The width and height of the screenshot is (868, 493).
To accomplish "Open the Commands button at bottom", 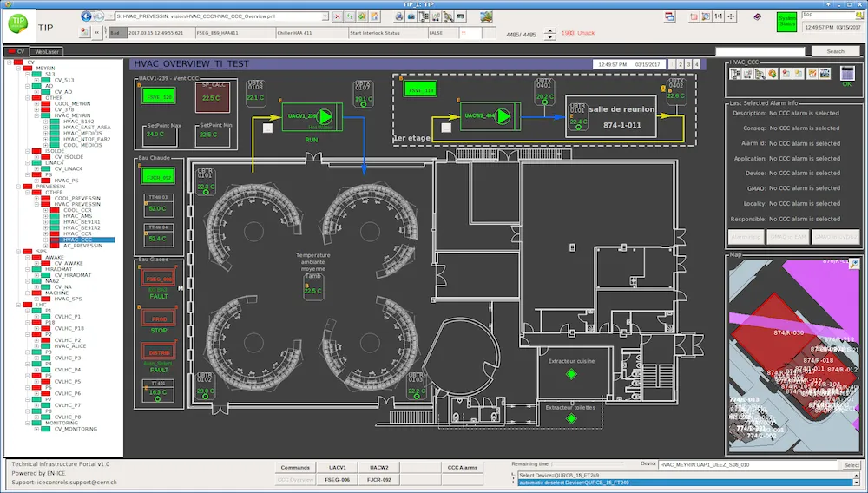I will [295, 468].
